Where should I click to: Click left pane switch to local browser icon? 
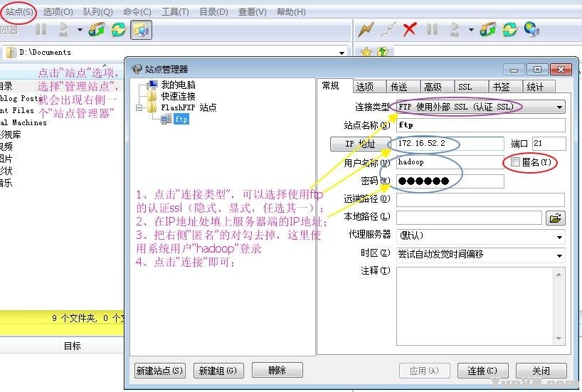click(x=141, y=30)
